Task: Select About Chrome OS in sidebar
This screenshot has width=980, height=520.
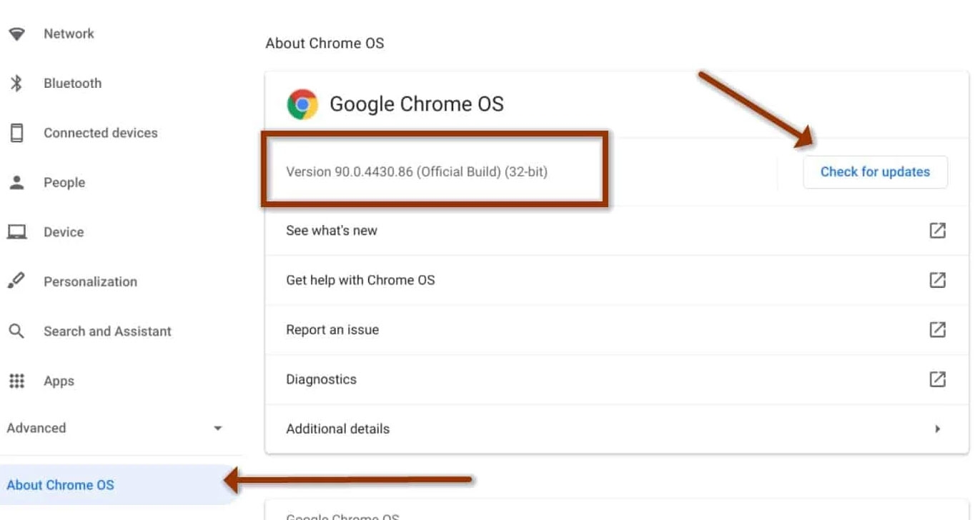Action: (x=115, y=485)
